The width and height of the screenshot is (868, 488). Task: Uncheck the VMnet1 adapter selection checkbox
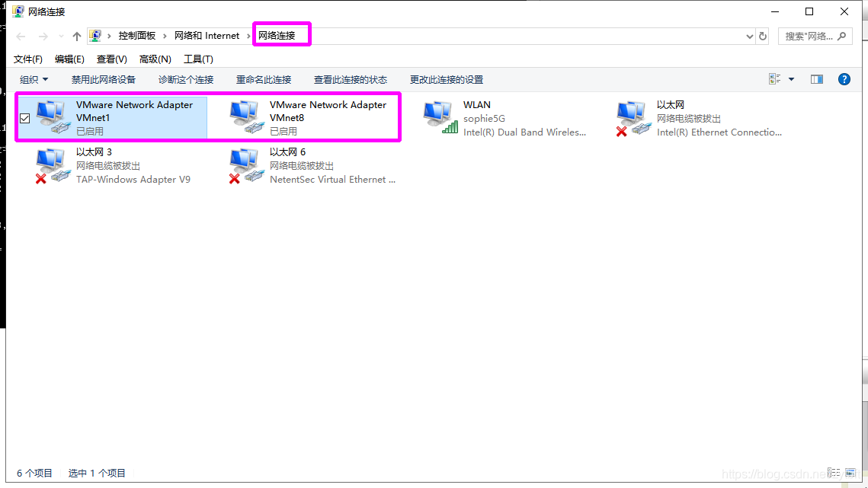click(x=25, y=119)
